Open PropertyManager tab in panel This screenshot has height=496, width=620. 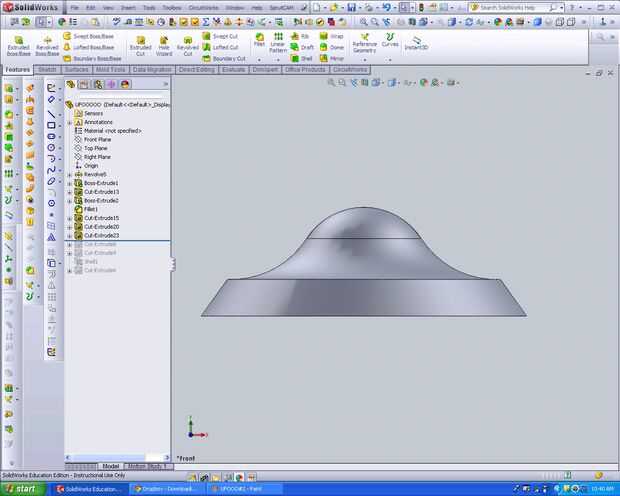[83, 84]
